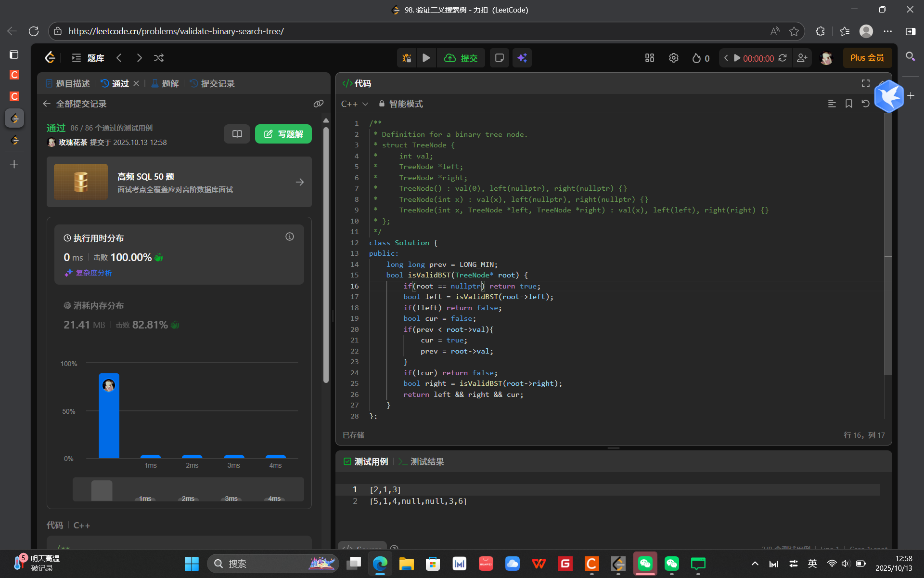Open the layout grid icon
The width and height of the screenshot is (924, 578).
pyautogui.click(x=649, y=58)
